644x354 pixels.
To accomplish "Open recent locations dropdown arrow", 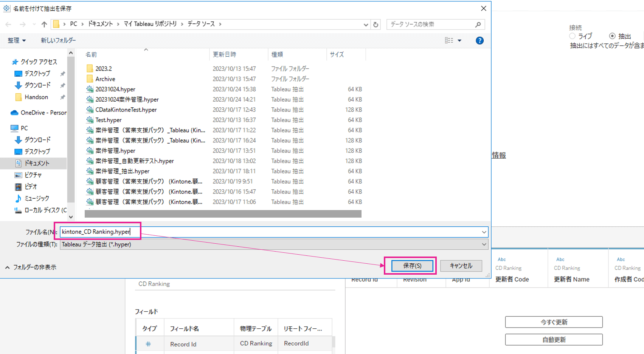I will pos(34,24).
